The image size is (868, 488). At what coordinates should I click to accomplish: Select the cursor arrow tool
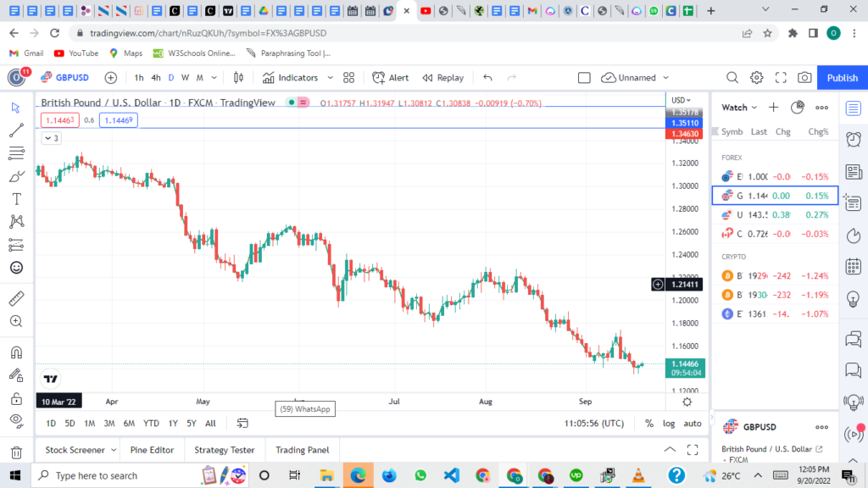pos(16,108)
